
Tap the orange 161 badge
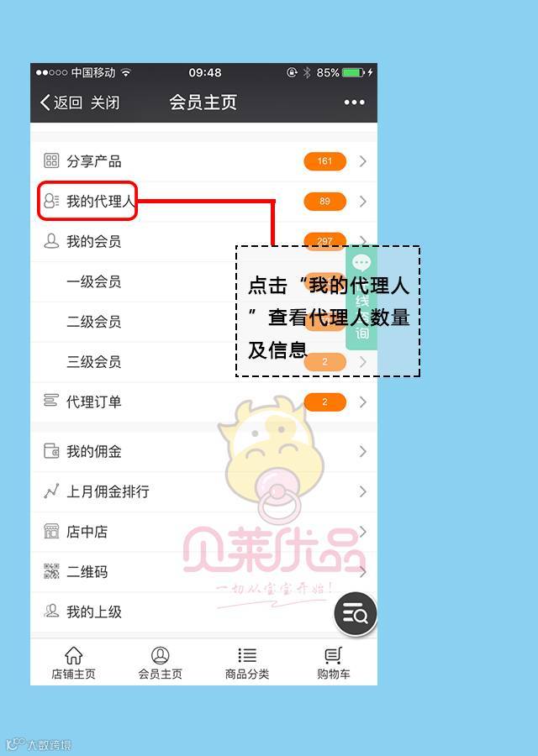[324, 161]
